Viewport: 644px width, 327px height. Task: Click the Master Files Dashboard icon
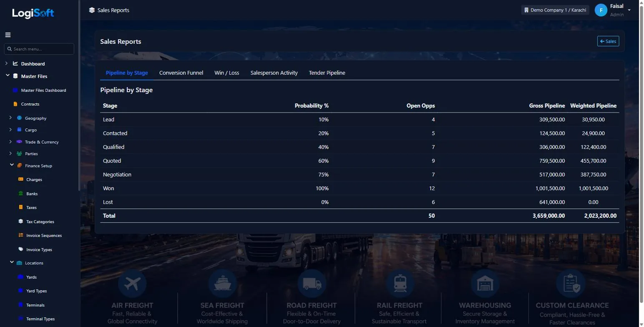tap(15, 90)
